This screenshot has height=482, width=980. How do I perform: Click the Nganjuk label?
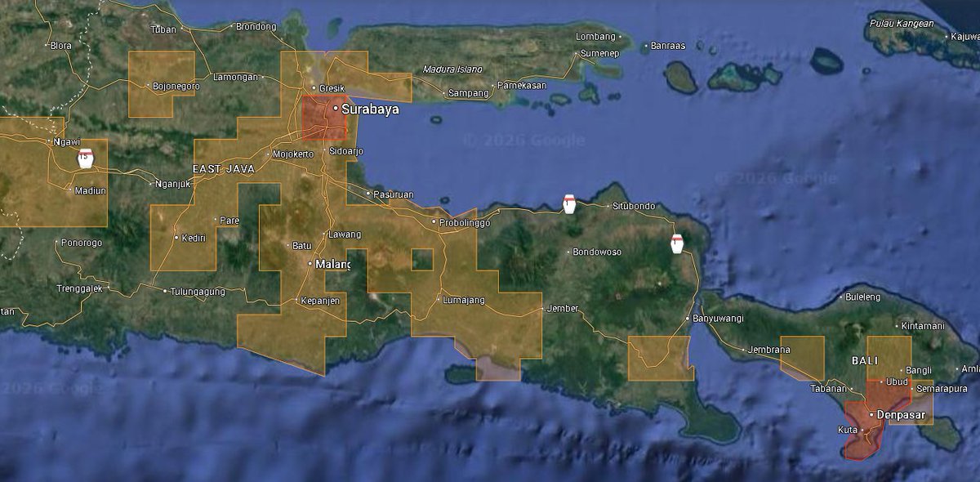[x=172, y=184]
